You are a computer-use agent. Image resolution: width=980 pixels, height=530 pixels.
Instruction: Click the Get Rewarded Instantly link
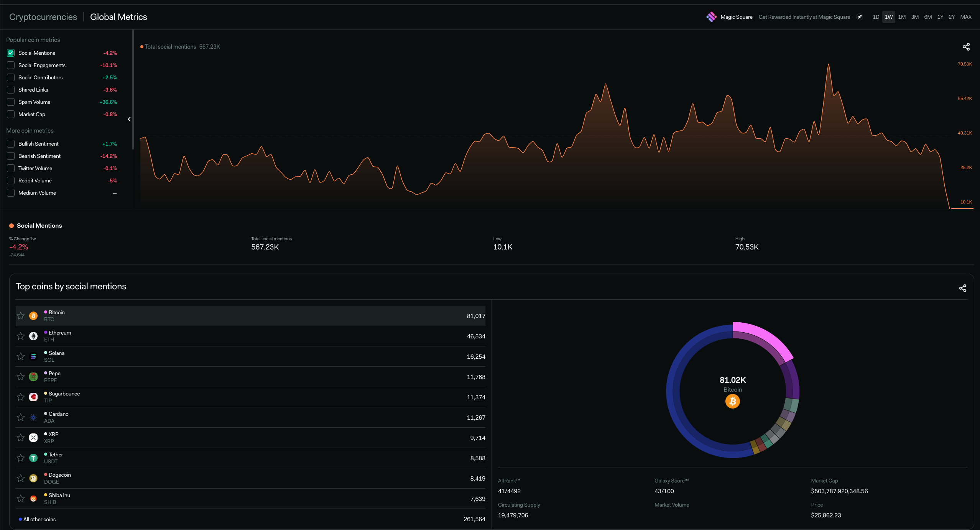coord(804,17)
